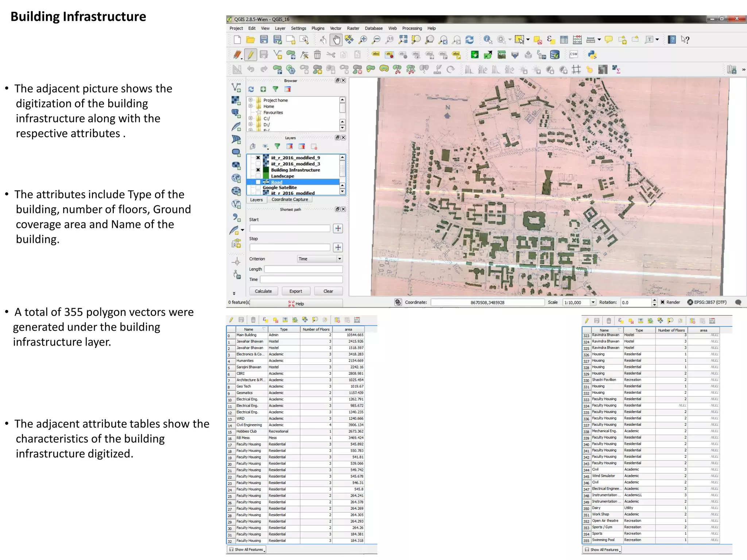Open the Project menu
Screen dimensions: 747x560
(236, 28)
